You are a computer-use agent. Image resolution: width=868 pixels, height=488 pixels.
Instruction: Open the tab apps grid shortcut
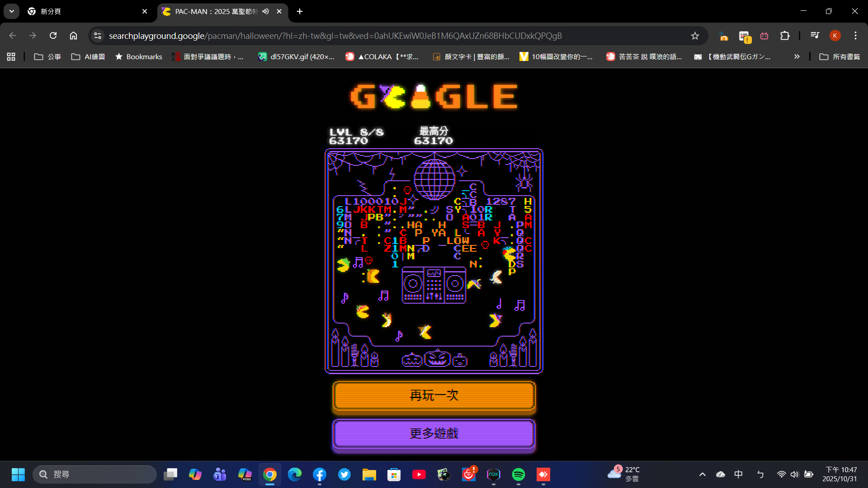tap(11, 56)
